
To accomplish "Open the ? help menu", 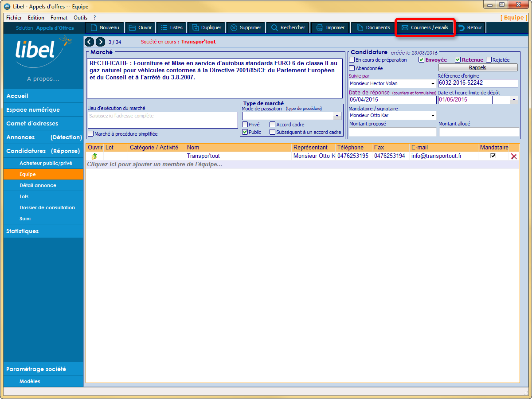I will 94,18.
